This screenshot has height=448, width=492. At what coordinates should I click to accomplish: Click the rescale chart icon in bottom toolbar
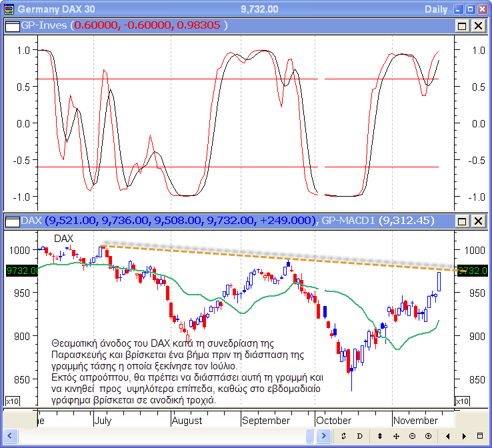point(343,435)
